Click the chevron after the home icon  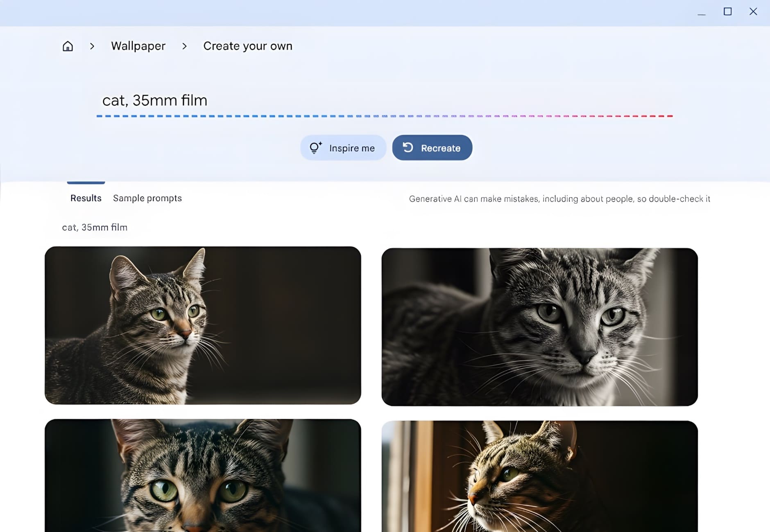[x=92, y=46]
